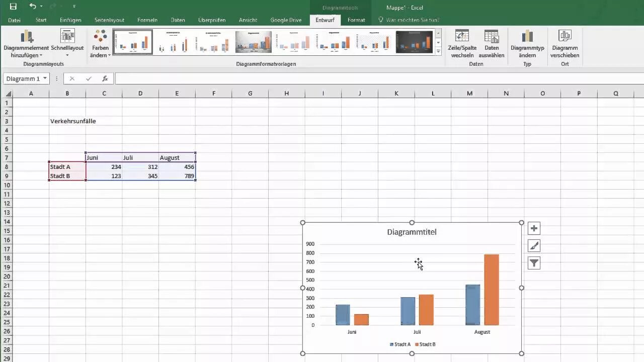This screenshot has width=644, height=362.
Task: Click the Stadt B row label cell
Action: 67,176
